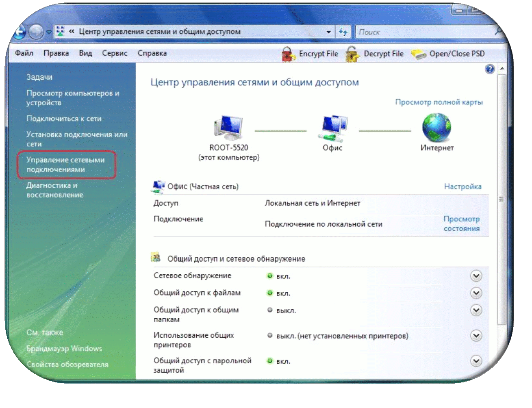Click the sharing icon beside Общий доступ heading
Viewport: 532px width, 408px height.
156,258
